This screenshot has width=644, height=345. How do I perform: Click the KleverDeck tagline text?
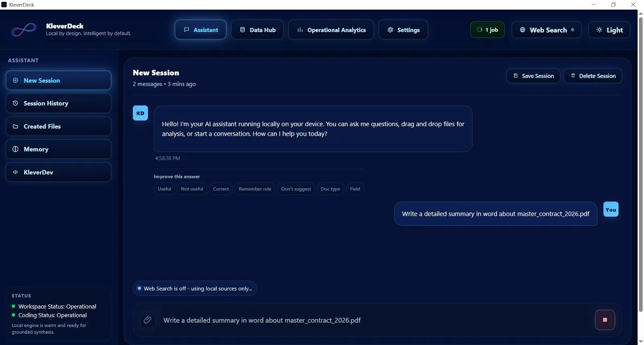tap(89, 33)
